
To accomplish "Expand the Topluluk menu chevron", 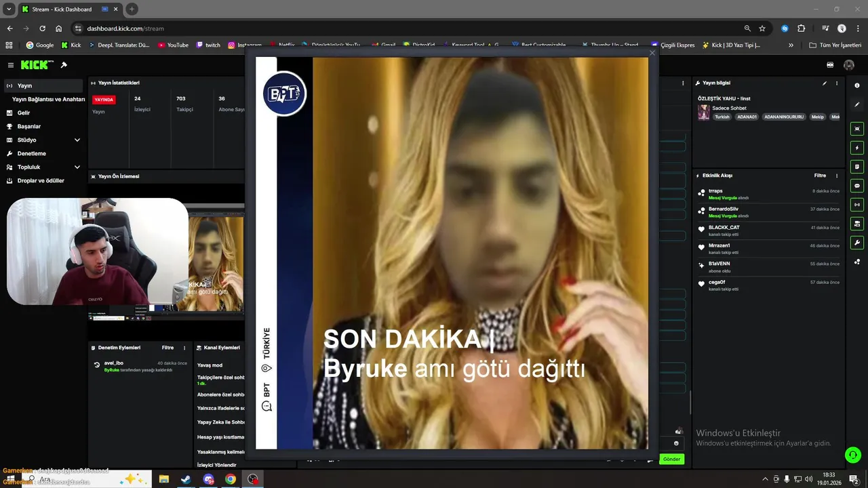I will pos(77,167).
